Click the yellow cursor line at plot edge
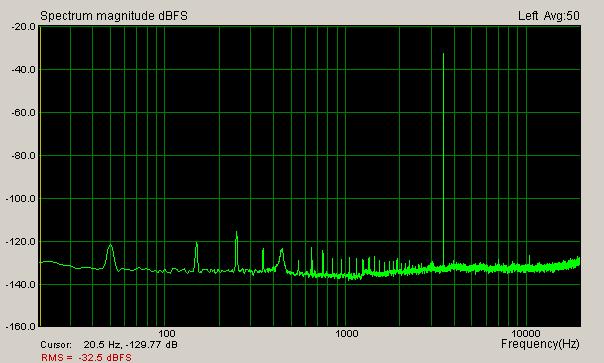This screenshot has height=363, width=604. point(40,176)
